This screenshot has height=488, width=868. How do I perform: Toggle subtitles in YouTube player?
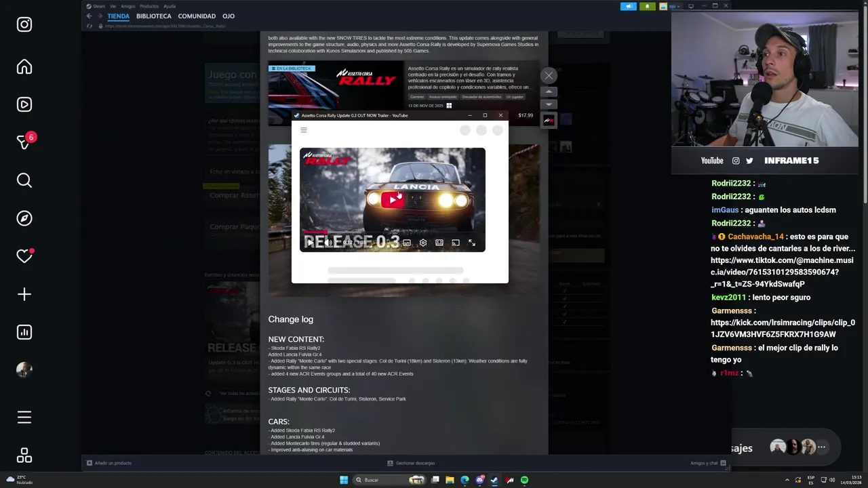[407, 243]
